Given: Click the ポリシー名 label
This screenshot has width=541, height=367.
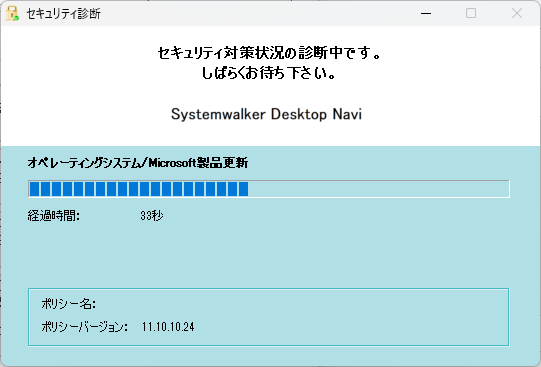Looking at the screenshot, I should point(69,304).
